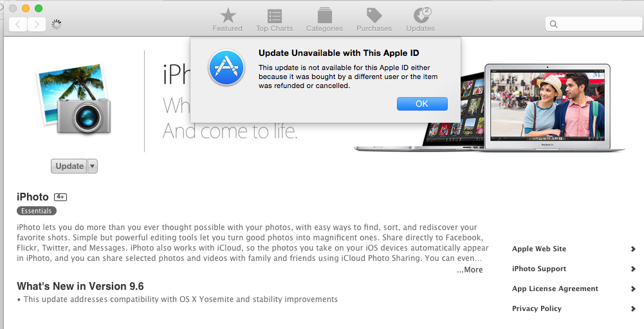
Task: Open the Updates tab with badge
Action: pos(421,20)
